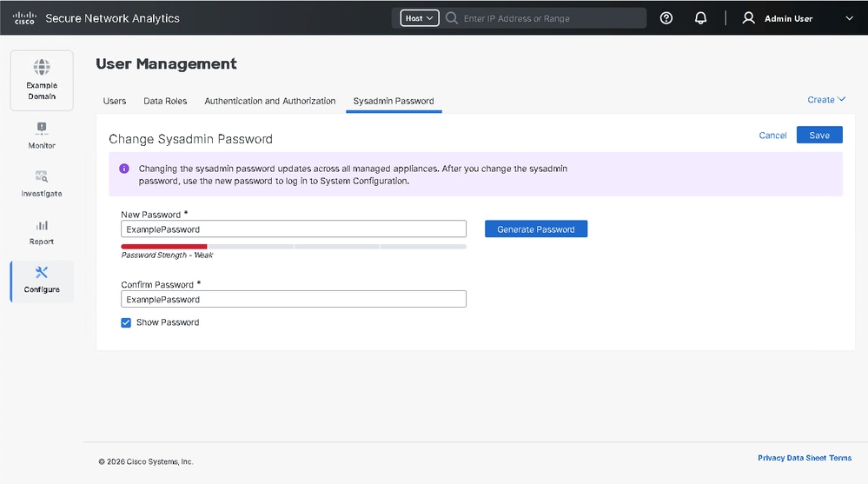868x484 pixels.
Task: Open the Monitor sidebar section
Action: pos(42,136)
